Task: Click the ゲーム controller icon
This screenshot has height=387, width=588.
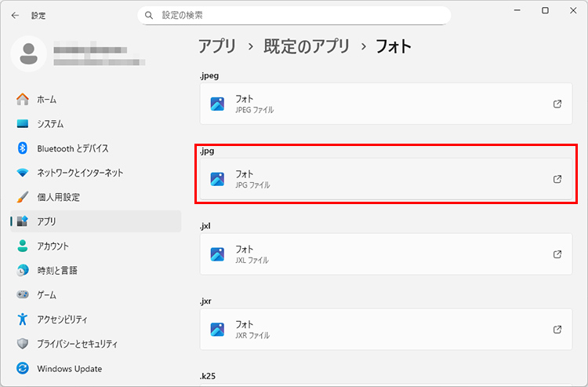Action: pos(23,294)
